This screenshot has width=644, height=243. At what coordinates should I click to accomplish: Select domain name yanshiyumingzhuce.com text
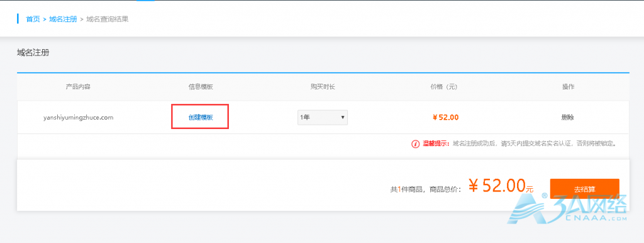coord(78,118)
